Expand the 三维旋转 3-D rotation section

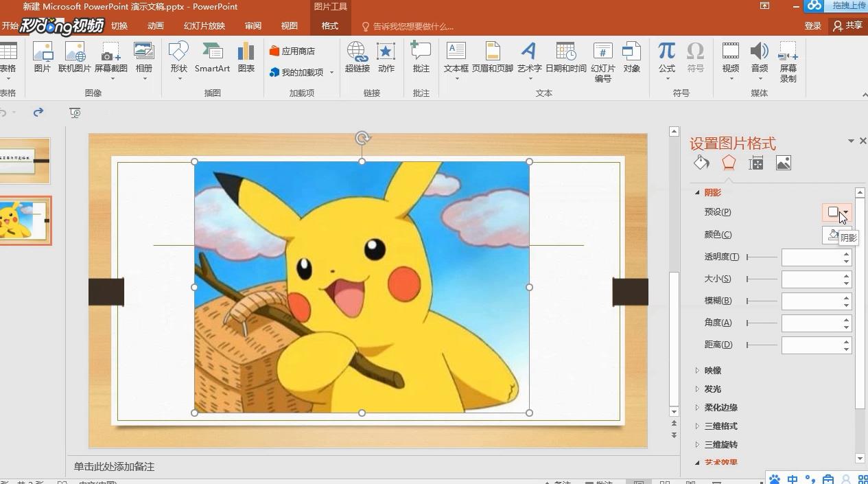pyautogui.click(x=697, y=445)
